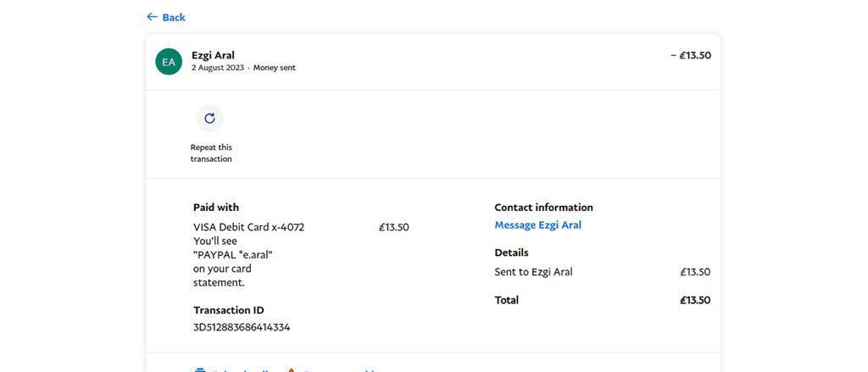Click the circular repeat transaction icon
The height and width of the screenshot is (372, 868).
(x=209, y=119)
